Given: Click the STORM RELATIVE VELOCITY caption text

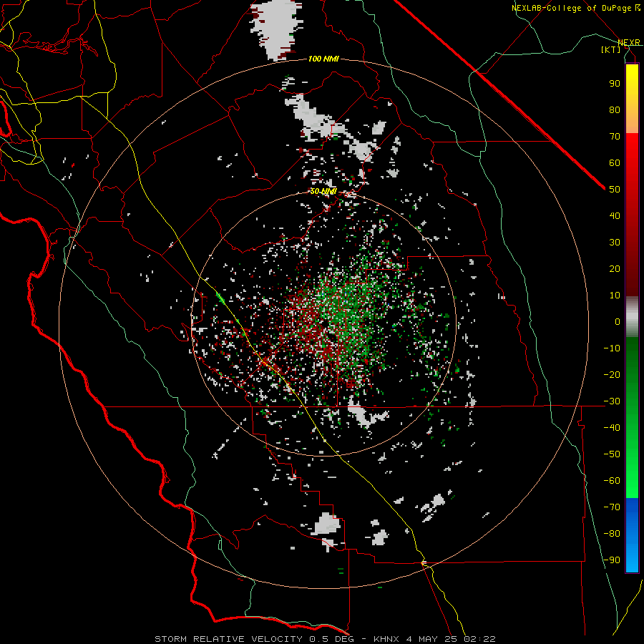Looking at the screenshot, I should point(230,639).
